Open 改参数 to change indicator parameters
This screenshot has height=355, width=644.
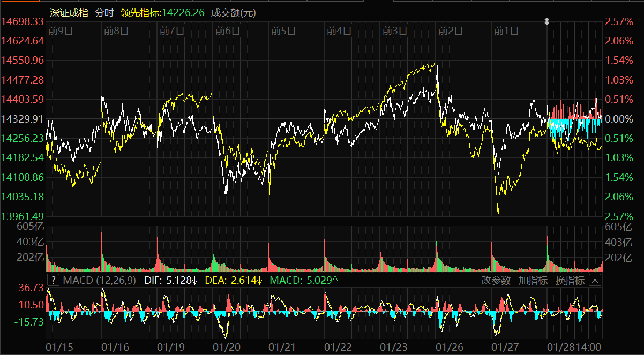pyautogui.click(x=496, y=280)
